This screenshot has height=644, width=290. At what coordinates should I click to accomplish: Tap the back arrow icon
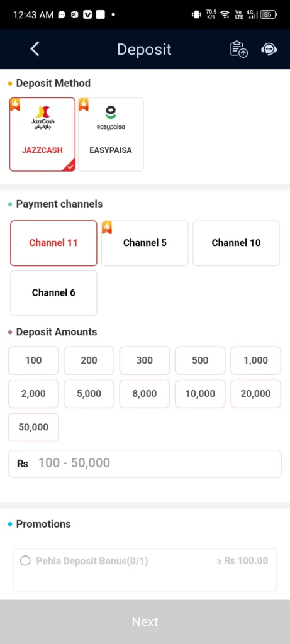[35, 49]
